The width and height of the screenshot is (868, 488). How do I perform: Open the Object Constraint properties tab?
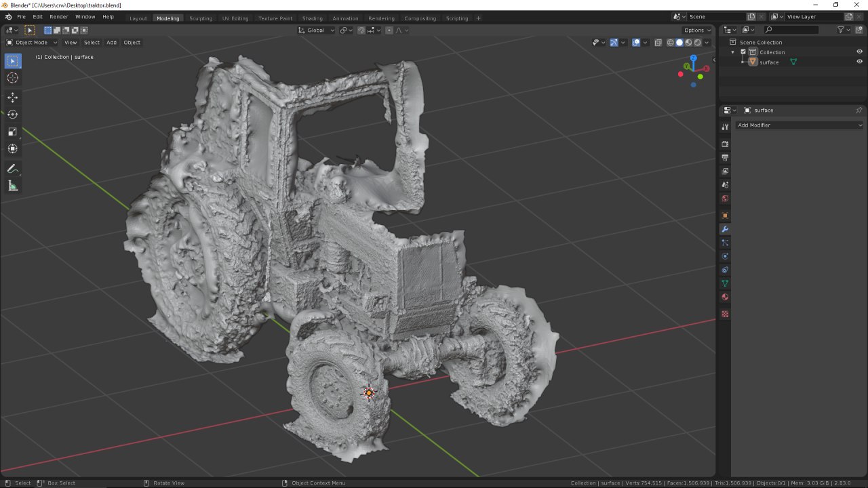pos(725,270)
